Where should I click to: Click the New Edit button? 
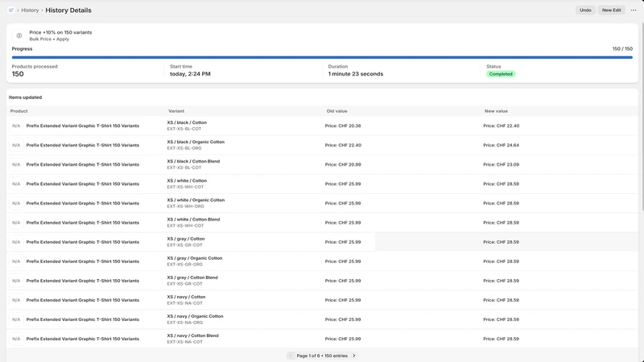(611, 10)
